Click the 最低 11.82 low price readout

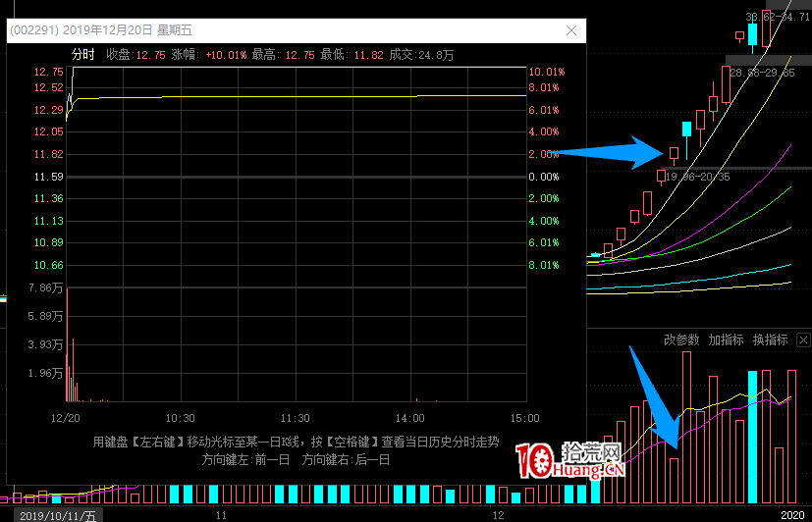coord(352,55)
